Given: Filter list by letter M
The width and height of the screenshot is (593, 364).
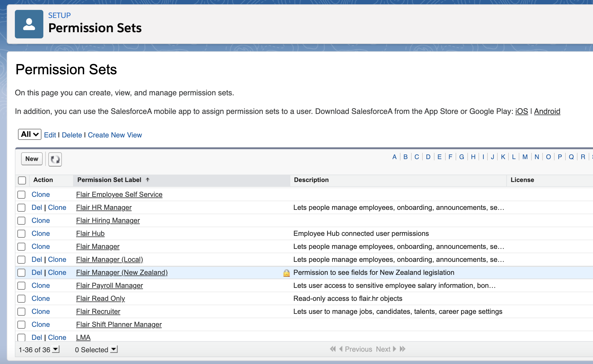Looking at the screenshot, I should pos(525,157).
